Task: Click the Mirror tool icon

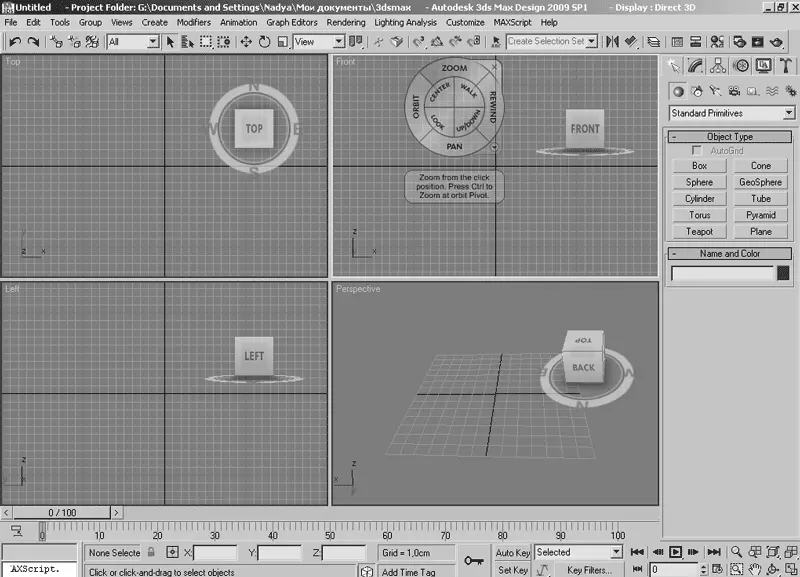Action: click(612, 42)
